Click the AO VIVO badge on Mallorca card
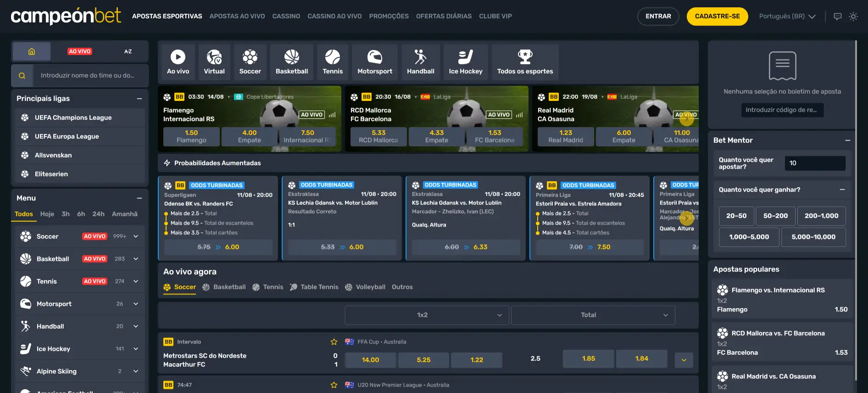Screen dimensions: 868x393 tap(499, 115)
